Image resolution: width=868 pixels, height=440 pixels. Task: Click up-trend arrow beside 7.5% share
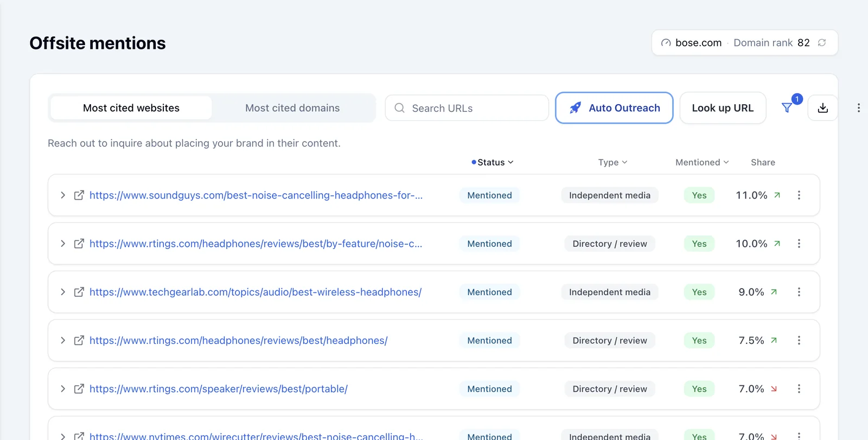click(x=774, y=340)
